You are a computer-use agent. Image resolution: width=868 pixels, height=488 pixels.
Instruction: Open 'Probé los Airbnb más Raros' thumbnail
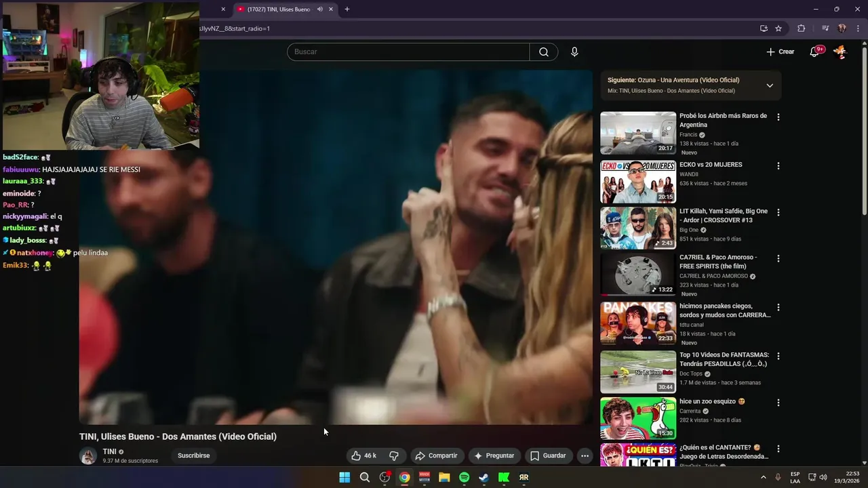pyautogui.click(x=638, y=133)
